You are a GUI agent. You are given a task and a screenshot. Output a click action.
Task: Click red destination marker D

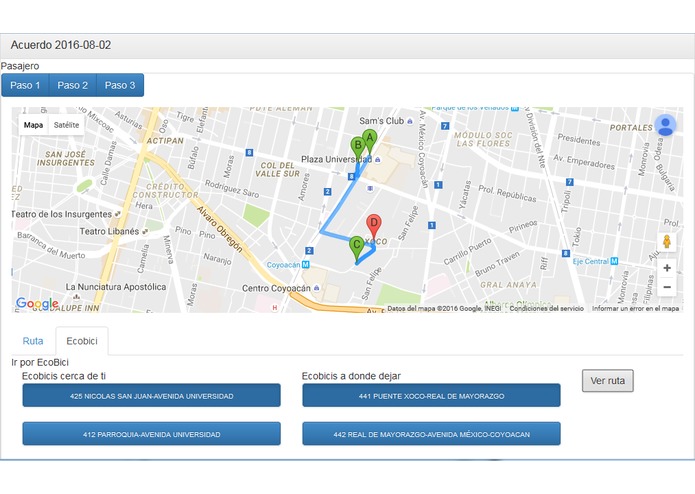374,226
